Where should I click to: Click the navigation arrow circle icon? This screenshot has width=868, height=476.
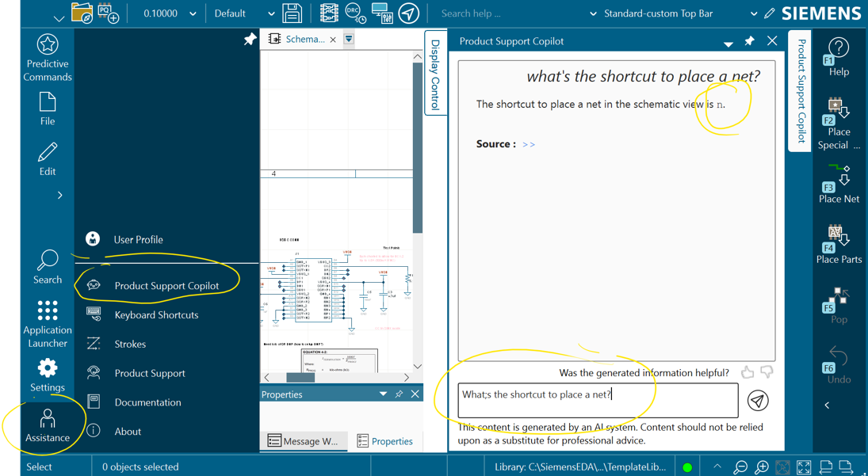pyautogui.click(x=408, y=13)
